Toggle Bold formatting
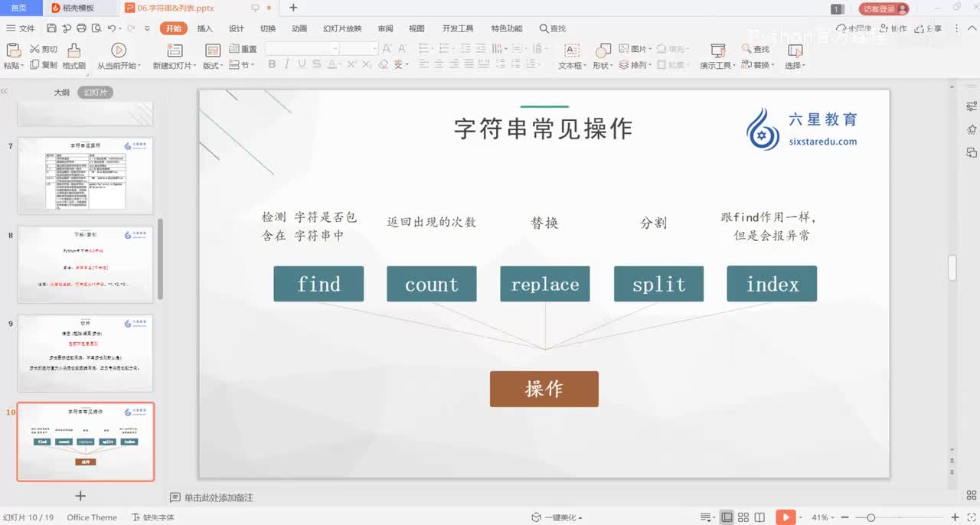 pos(272,65)
